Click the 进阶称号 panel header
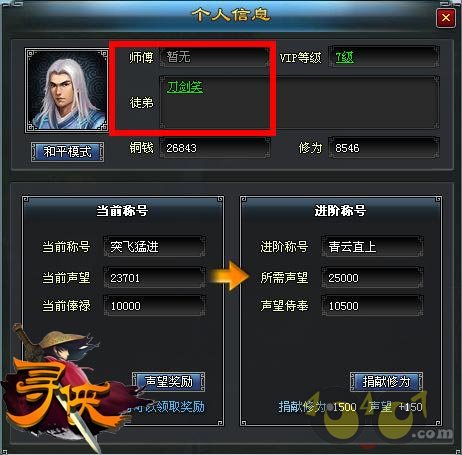Image resolution: width=462 pixels, height=455 pixels. (x=340, y=211)
